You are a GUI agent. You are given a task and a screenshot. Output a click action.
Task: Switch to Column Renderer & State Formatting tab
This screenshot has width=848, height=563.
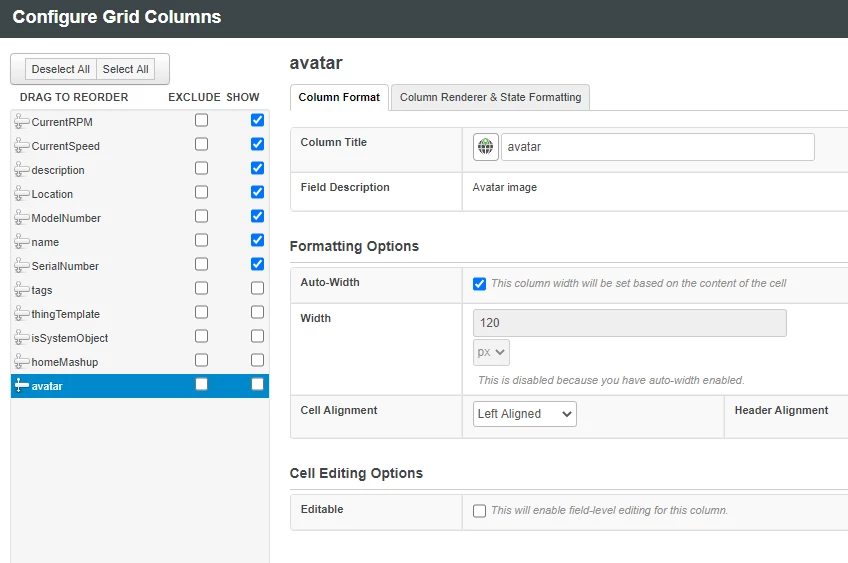pos(490,97)
